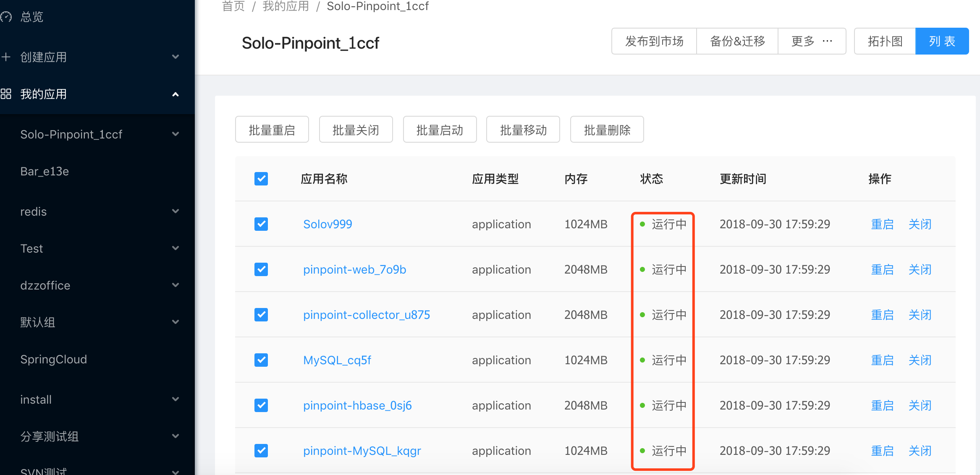Click the 2048MB memory cell of pinpoint-web_7o9b
This screenshot has width=980, height=475.
click(586, 269)
